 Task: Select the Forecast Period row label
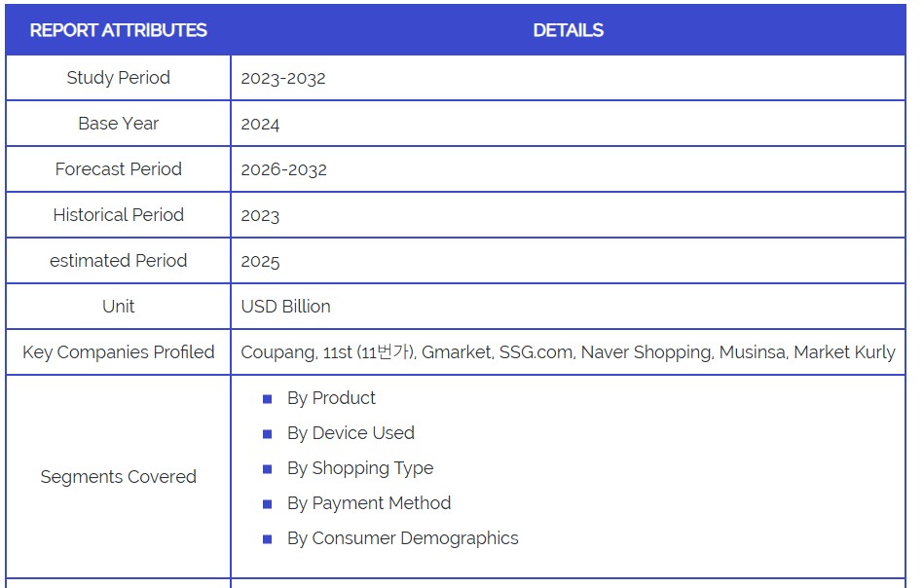(x=118, y=169)
